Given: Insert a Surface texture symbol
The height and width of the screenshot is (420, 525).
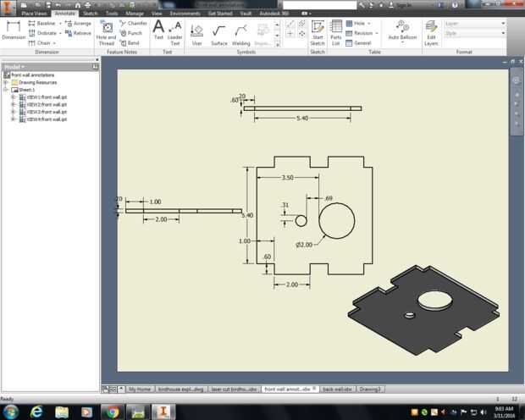Looking at the screenshot, I should click(219, 36).
